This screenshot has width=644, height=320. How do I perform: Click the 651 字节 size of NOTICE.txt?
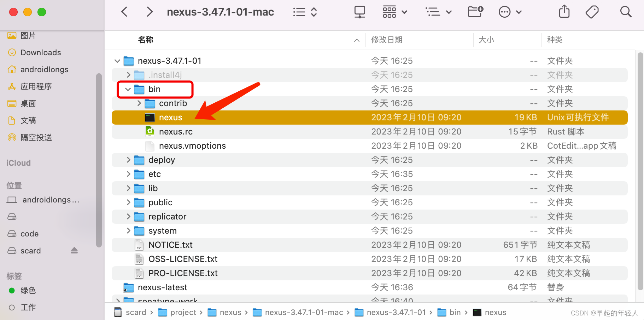coord(520,245)
